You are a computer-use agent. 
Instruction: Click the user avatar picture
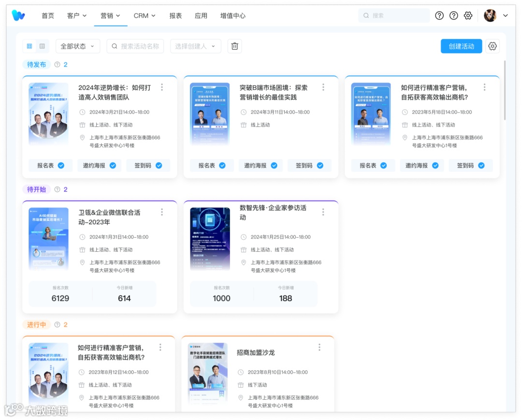click(x=490, y=15)
